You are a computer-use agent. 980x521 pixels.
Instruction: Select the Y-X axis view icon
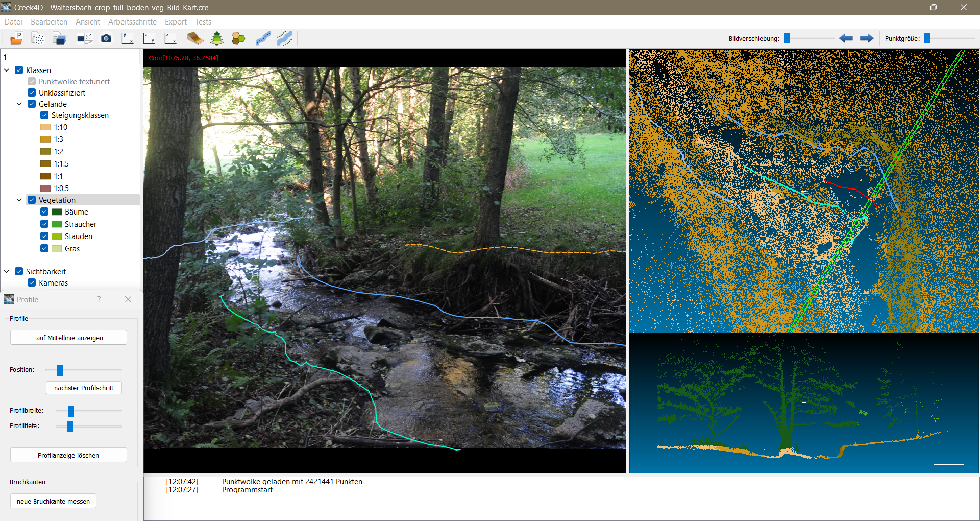(128, 38)
